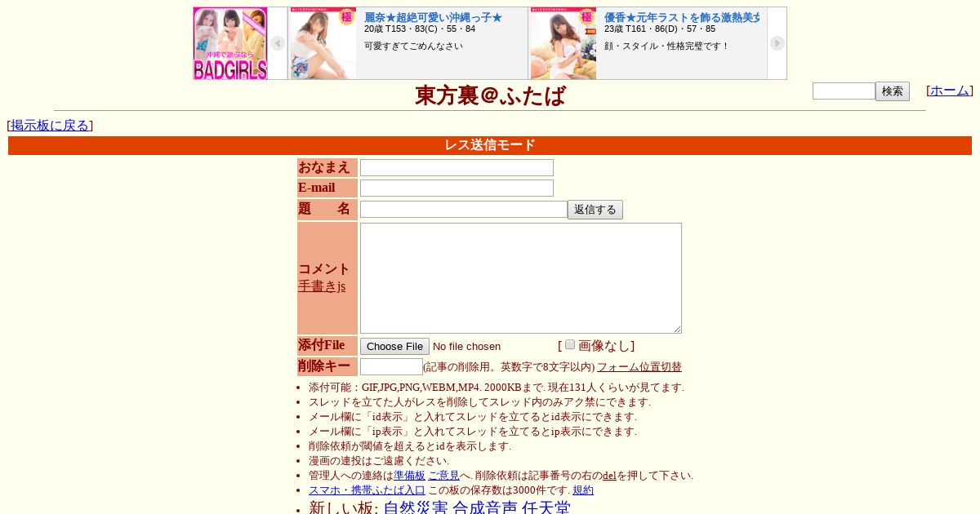Click the 東方裏＠ふたば page title
The width and height of the screenshot is (980, 514).
490,95
